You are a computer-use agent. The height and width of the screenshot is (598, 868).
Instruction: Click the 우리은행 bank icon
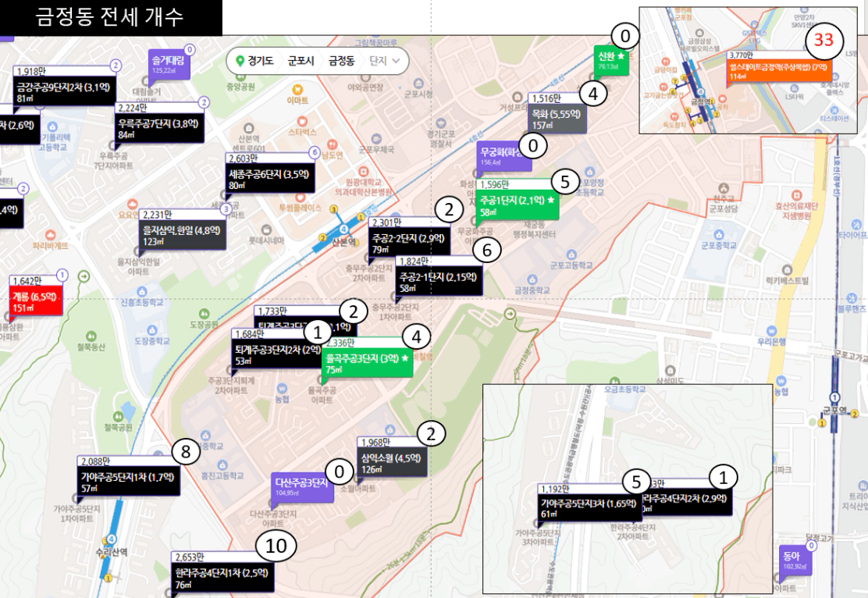click(x=772, y=331)
